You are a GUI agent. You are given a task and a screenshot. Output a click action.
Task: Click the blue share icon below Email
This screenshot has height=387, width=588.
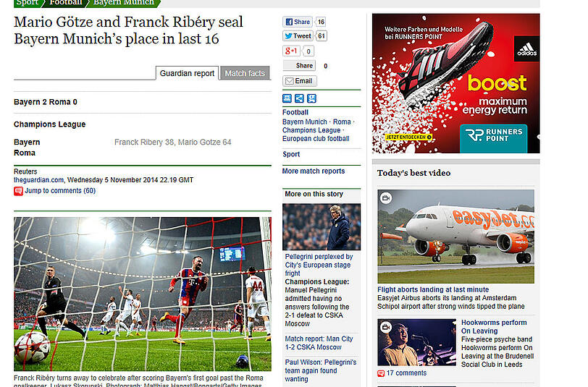point(299,98)
